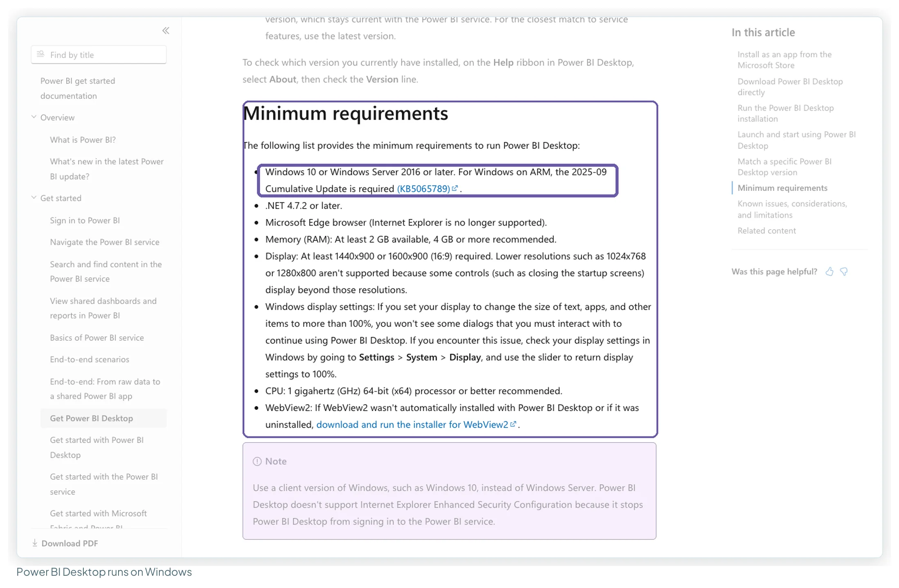The height and width of the screenshot is (588, 899).
Task: Open Get started with Power BI service
Action: click(x=104, y=484)
